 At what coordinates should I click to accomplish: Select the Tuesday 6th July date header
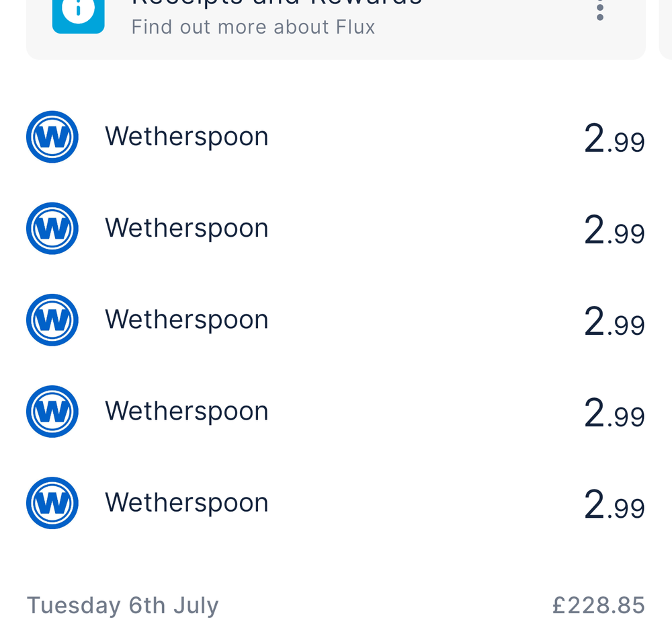pyautogui.click(x=121, y=604)
